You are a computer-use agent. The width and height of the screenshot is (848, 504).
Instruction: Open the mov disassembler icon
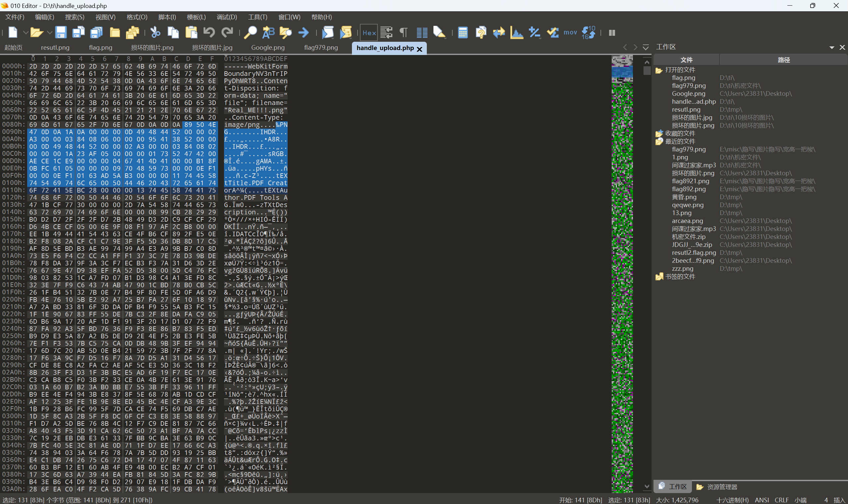(x=570, y=32)
